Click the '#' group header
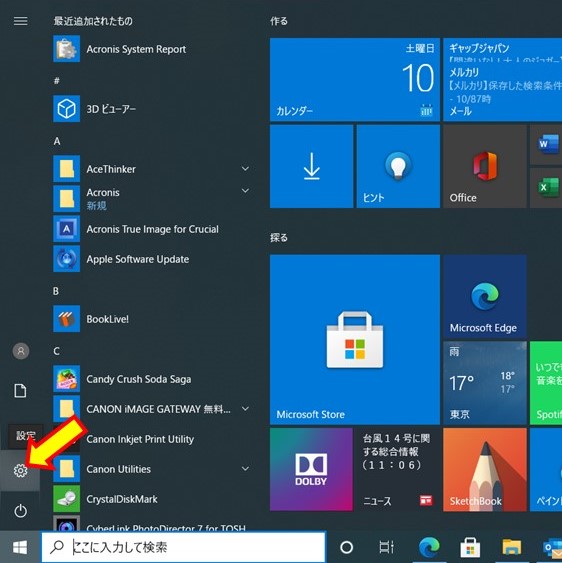The image size is (562, 563). click(56, 81)
